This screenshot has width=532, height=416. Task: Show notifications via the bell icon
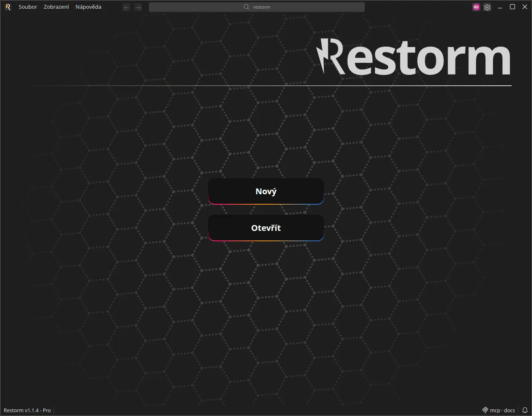[x=525, y=410]
